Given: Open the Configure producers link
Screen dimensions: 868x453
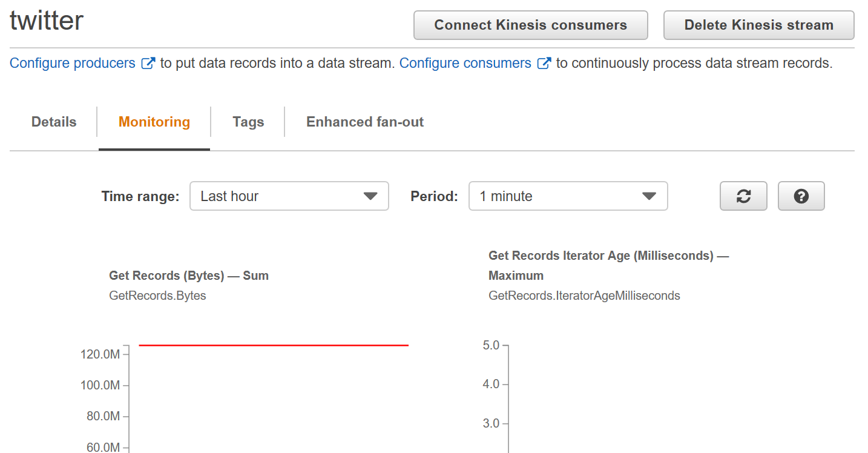Looking at the screenshot, I should 73,63.
